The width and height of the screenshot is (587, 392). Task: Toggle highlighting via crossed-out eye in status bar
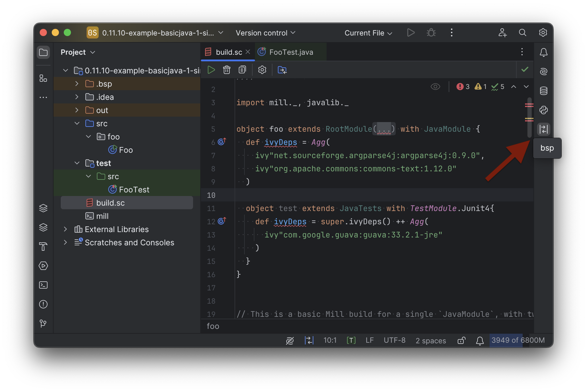pyautogui.click(x=290, y=340)
